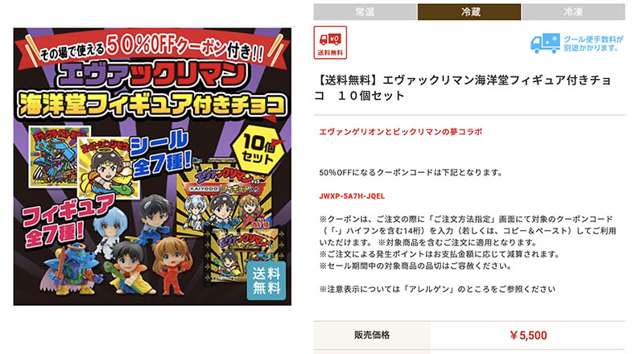Click the blue cool delivery truck icon

click(x=545, y=43)
